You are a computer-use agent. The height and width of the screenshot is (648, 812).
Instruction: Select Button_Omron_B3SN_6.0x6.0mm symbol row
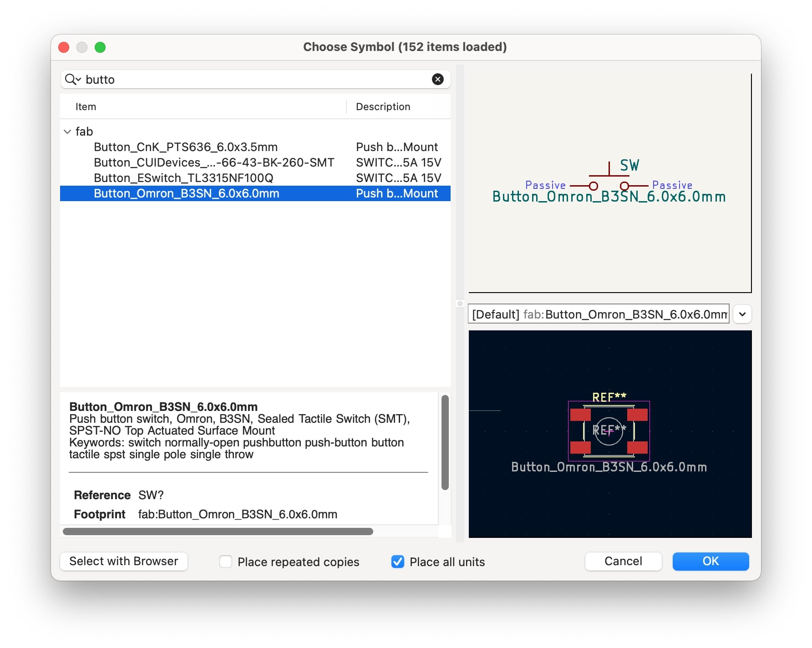pyautogui.click(x=255, y=193)
